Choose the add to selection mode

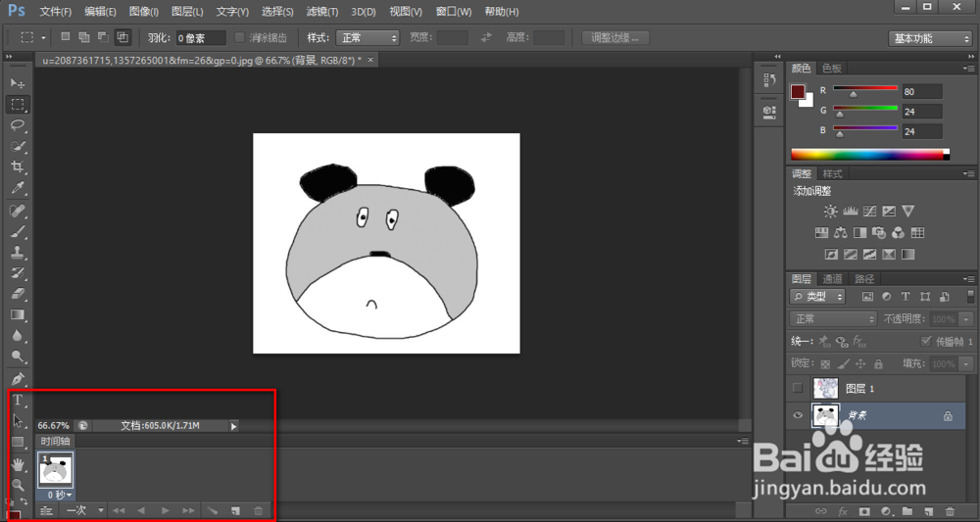[x=83, y=37]
